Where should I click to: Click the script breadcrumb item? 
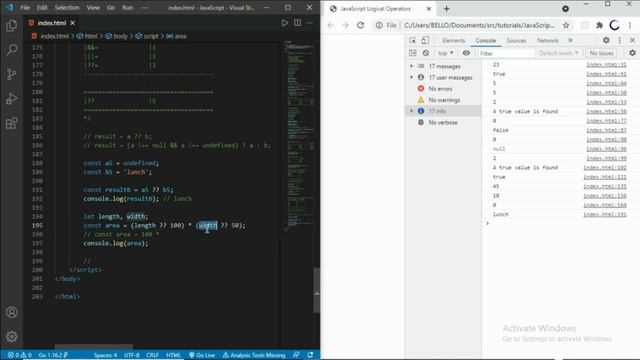147,36
